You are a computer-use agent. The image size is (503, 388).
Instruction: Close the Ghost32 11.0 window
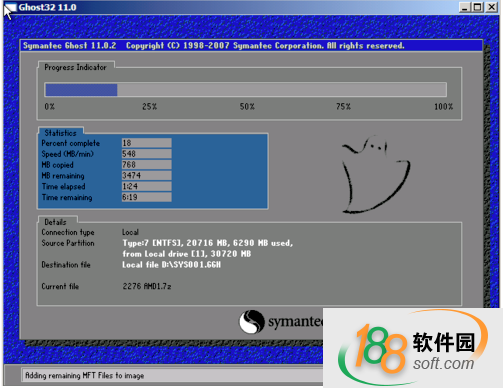pyautogui.click(x=492, y=7)
